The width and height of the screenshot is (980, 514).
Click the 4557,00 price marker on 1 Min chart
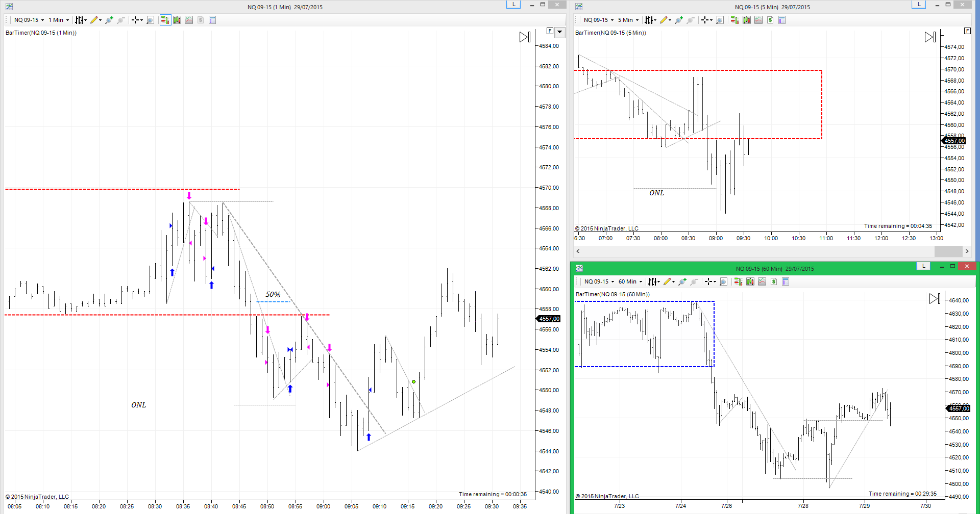[548, 319]
